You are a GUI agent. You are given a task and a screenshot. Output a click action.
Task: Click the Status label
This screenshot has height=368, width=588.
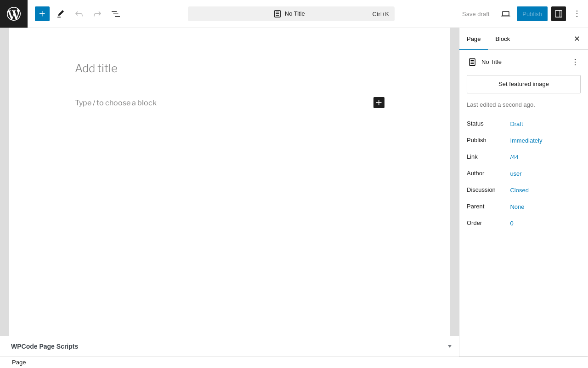tap(475, 123)
